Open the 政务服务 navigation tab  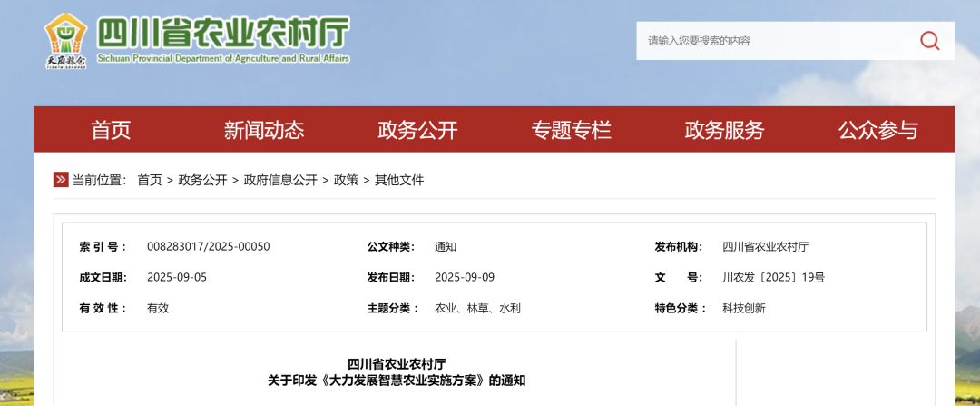coord(724,130)
